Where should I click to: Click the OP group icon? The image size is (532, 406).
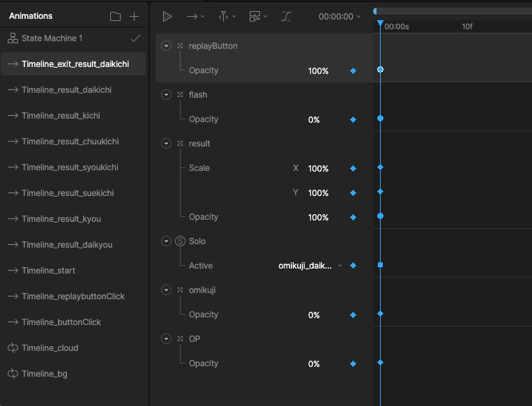180,339
